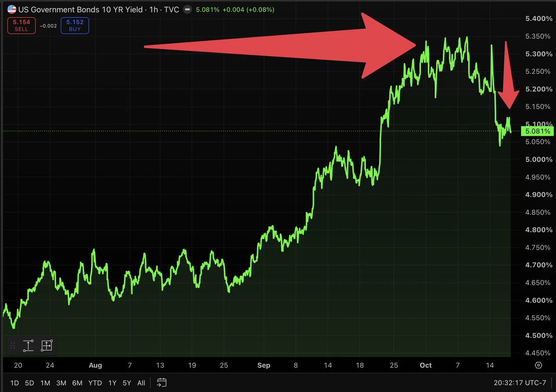This screenshot has height=392, width=556.
Task: Click the 1h interval label in title
Action: click(153, 10)
